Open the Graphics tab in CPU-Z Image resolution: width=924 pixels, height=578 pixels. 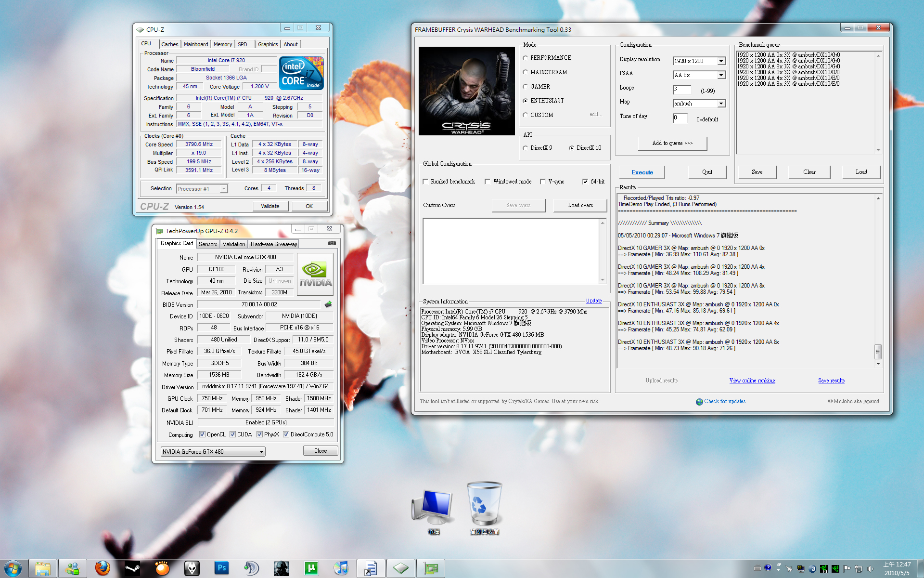click(x=268, y=44)
